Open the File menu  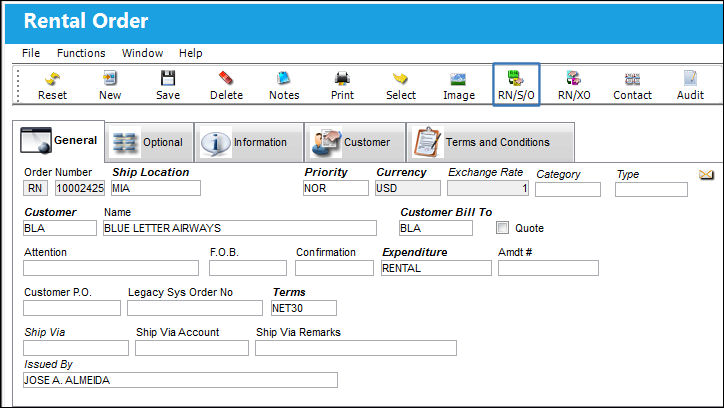point(31,53)
